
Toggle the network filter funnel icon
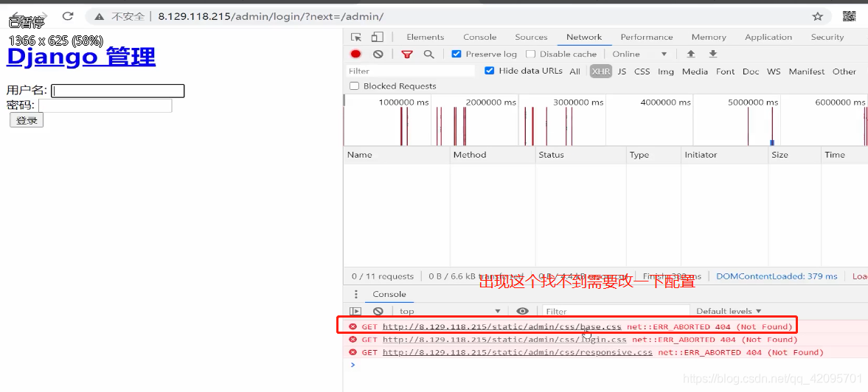pyautogui.click(x=407, y=55)
